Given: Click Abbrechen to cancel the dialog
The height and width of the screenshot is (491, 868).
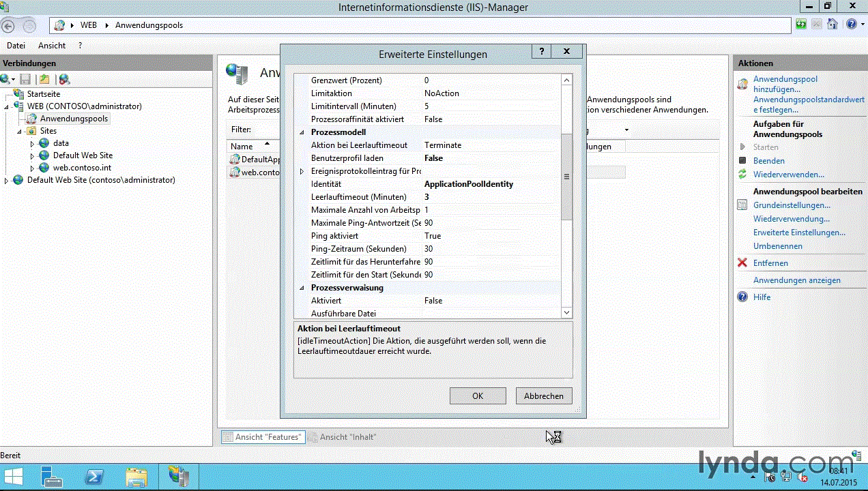Looking at the screenshot, I should point(544,396).
